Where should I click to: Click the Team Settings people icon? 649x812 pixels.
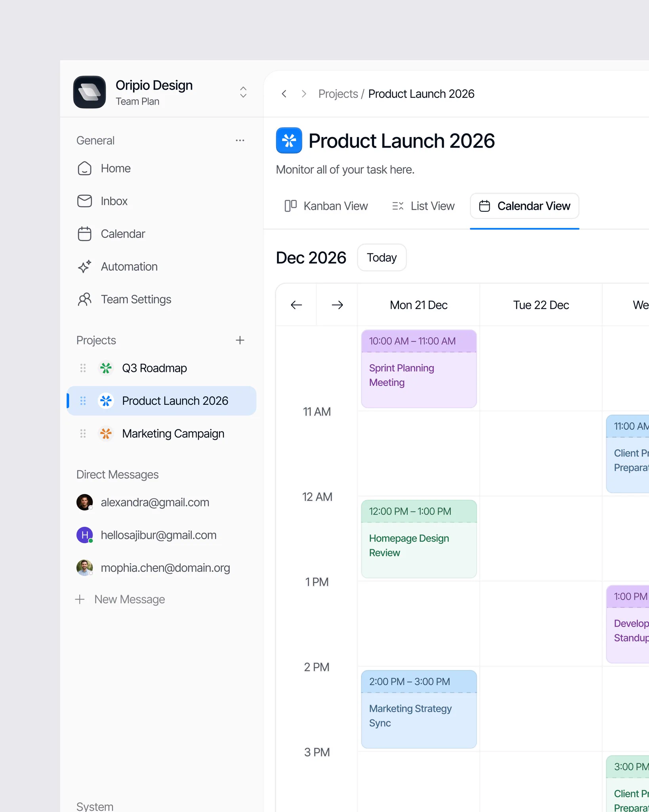(x=84, y=299)
